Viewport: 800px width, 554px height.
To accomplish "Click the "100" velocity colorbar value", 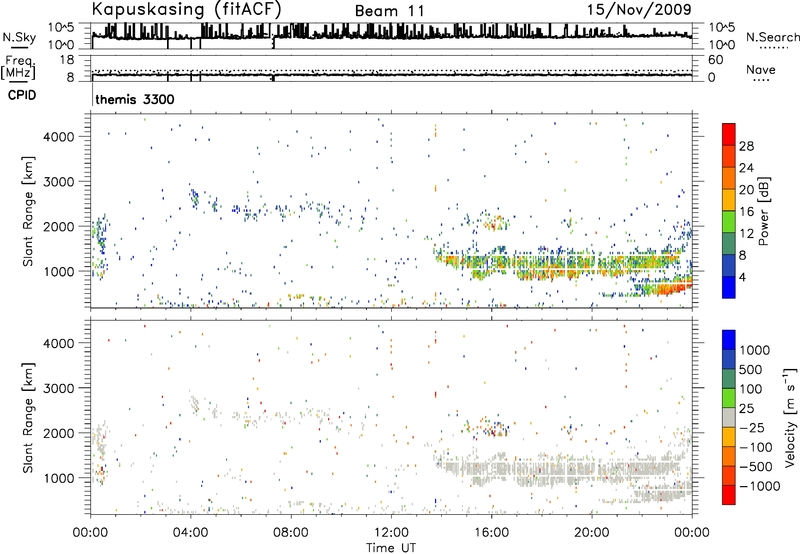I will coord(751,389).
